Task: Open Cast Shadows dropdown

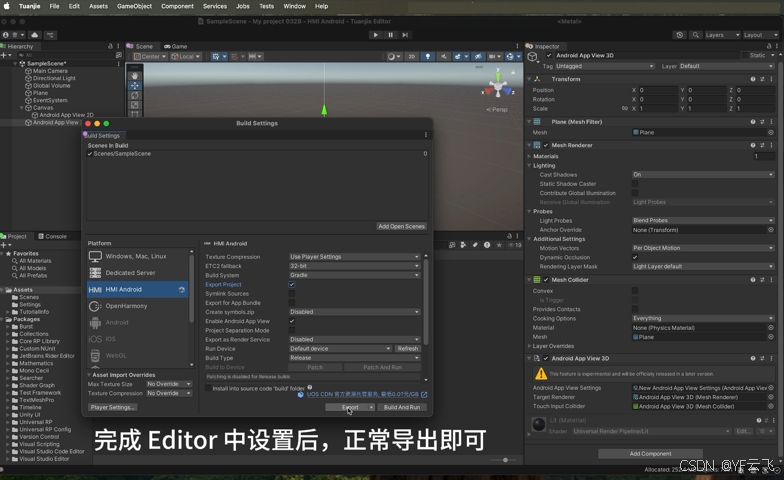Action: (x=704, y=174)
